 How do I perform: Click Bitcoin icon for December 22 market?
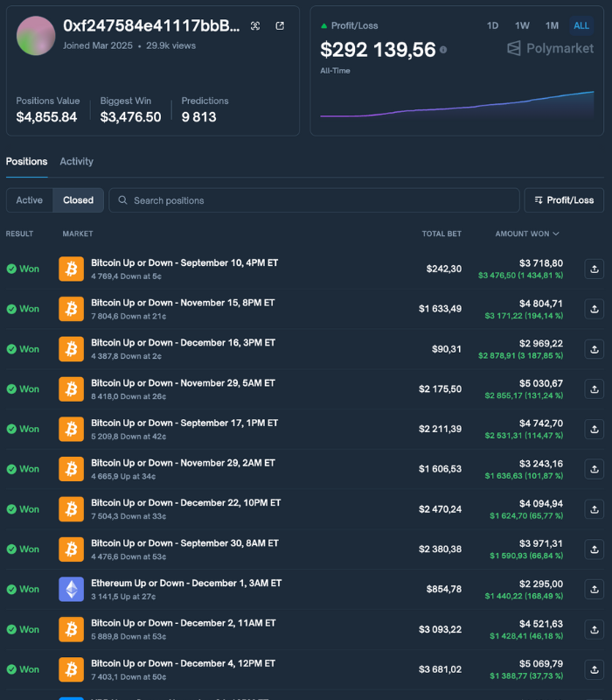click(72, 509)
